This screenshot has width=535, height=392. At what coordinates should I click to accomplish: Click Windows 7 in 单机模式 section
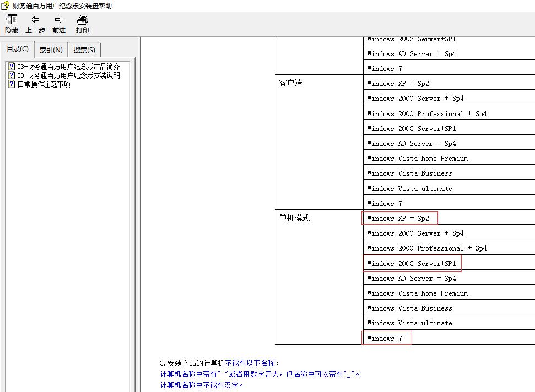[x=385, y=339]
